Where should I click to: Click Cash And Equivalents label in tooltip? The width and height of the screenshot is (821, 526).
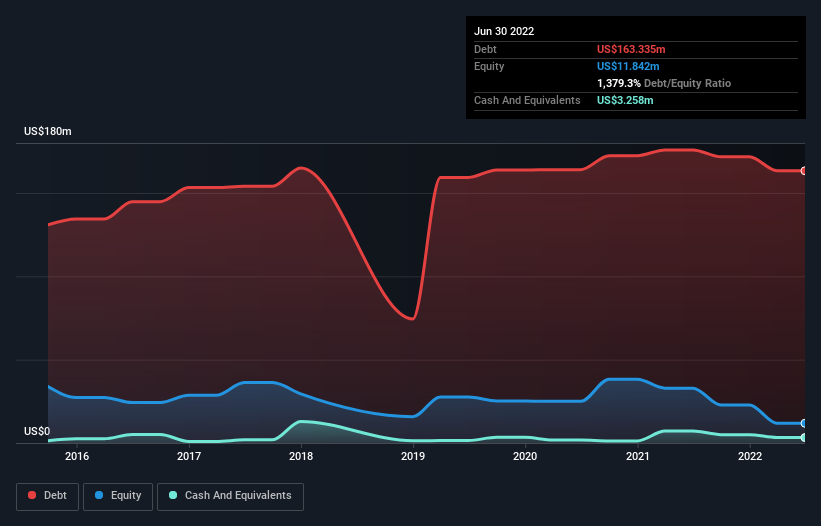tap(527, 100)
